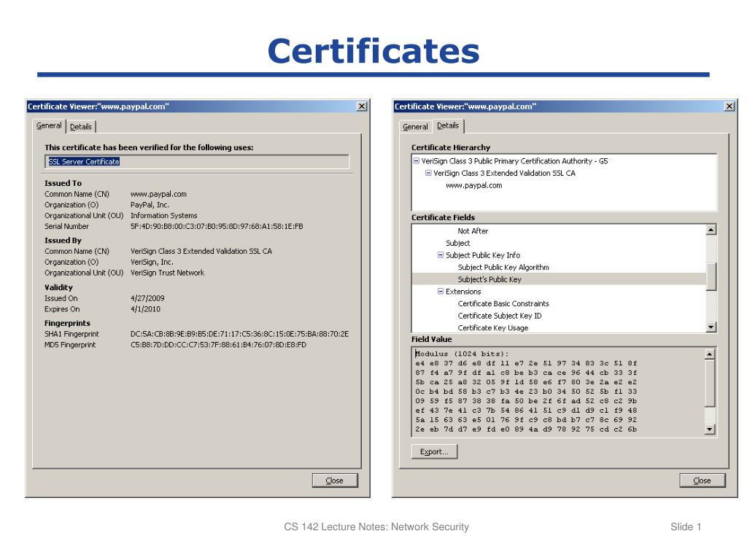Click SHA1 fingerprint DC:5A:CB:8B... value

(x=239, y=334)
